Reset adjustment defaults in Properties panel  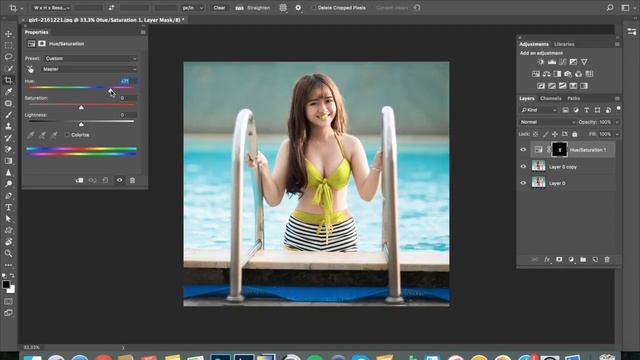click(x=105, y=180)
